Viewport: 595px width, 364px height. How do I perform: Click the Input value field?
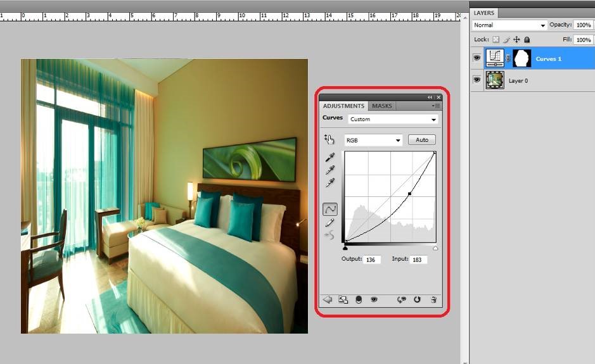point(418,260)
